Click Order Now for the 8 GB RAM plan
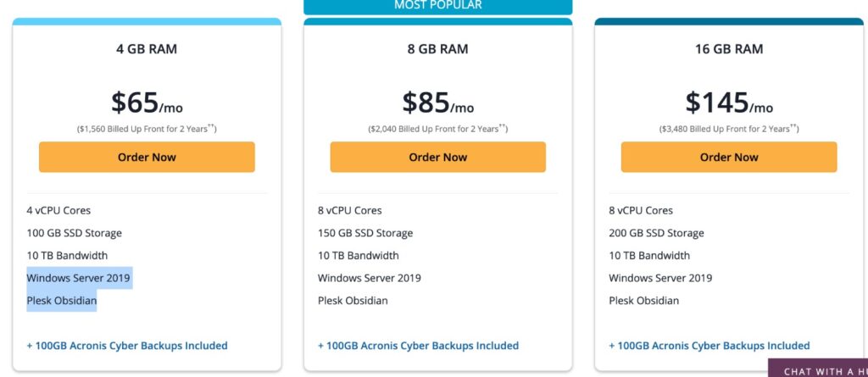 coord(437,158)
